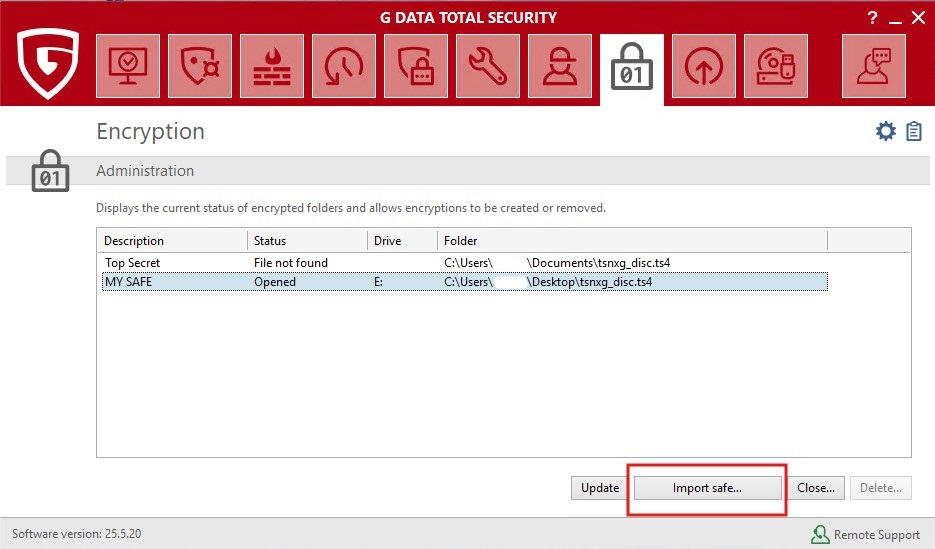Sort by the Status column header
The width and height of the screenshot is (935, 549).
point(307,241)
